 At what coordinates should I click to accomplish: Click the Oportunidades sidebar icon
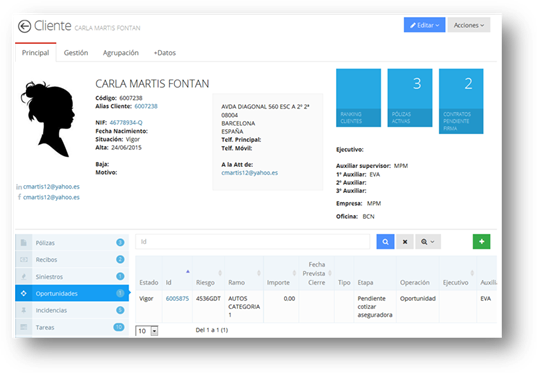24,293
